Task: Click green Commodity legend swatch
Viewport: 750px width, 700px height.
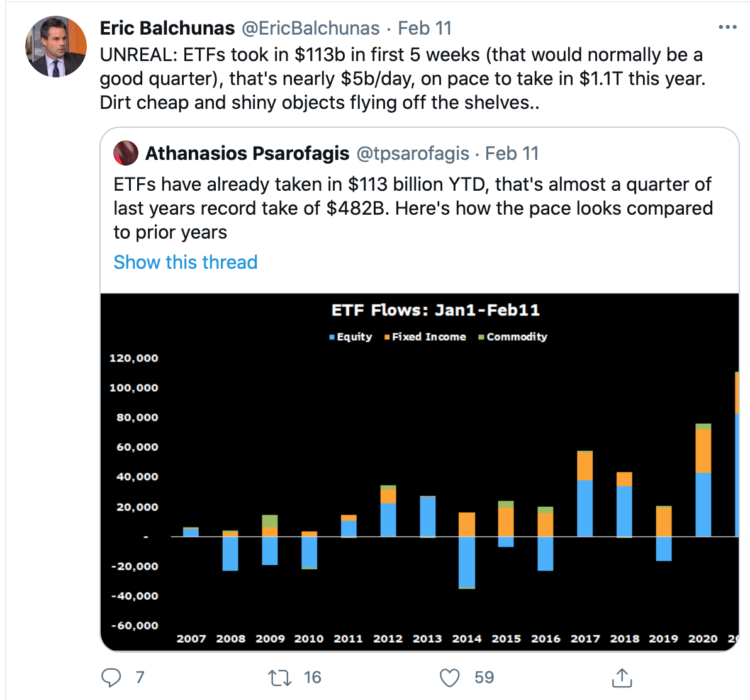Action: (481, 337)
